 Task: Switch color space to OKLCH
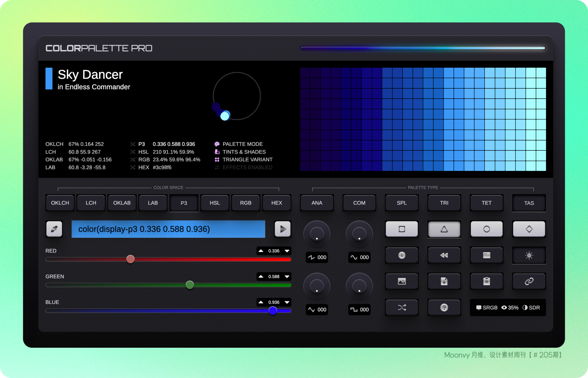point(60,203)
